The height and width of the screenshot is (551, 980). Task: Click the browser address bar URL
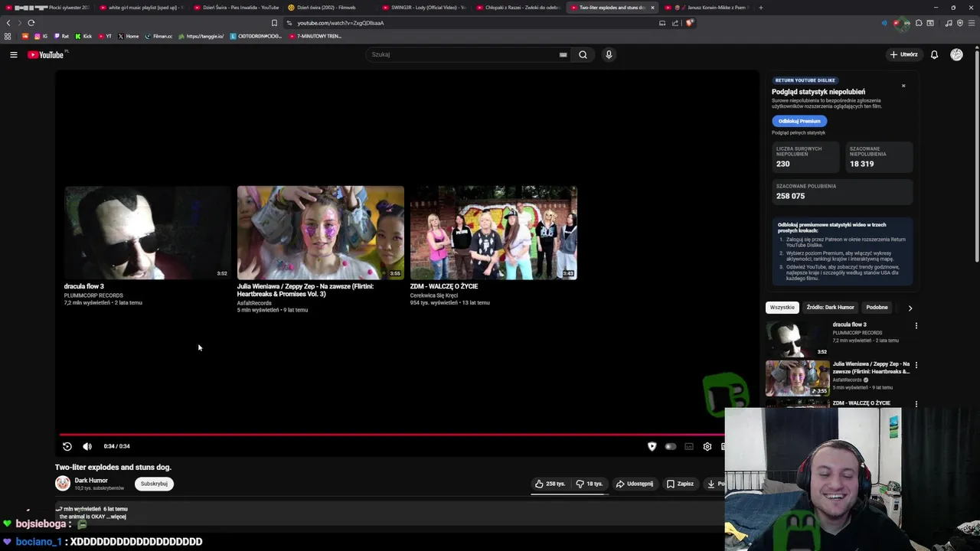[x=341, y=23]
